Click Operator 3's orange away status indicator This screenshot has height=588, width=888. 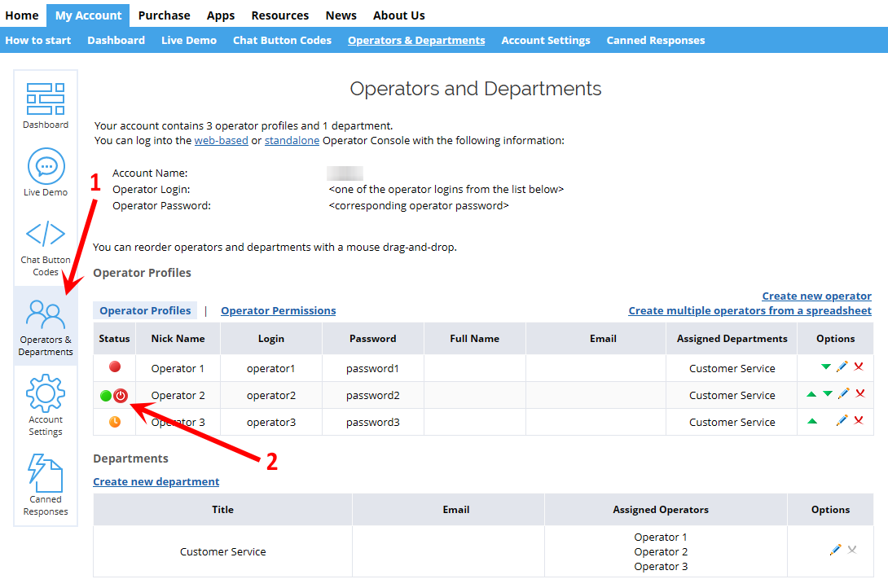pos(114,421)
